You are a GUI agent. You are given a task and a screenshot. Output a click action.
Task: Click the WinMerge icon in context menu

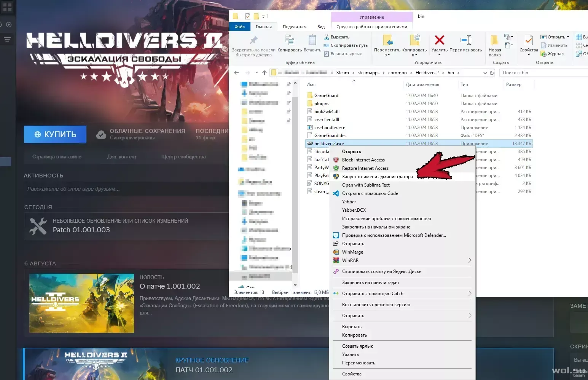point(336,252)
